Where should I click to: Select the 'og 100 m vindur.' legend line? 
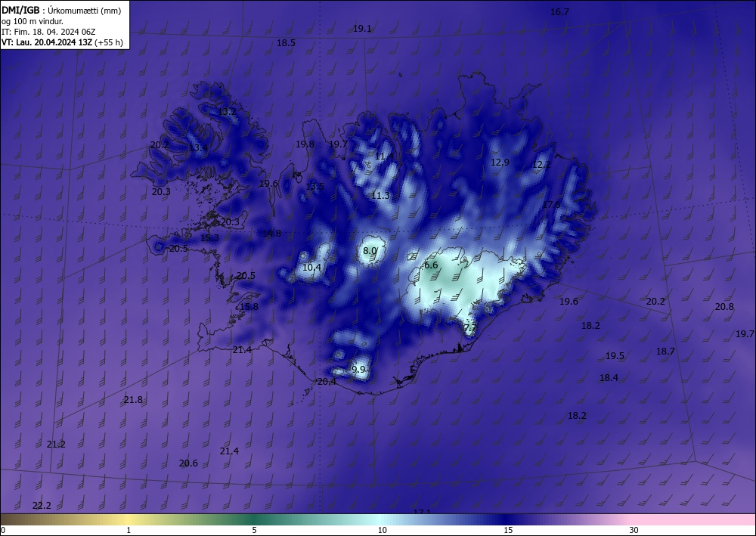(x=33, y=21)
